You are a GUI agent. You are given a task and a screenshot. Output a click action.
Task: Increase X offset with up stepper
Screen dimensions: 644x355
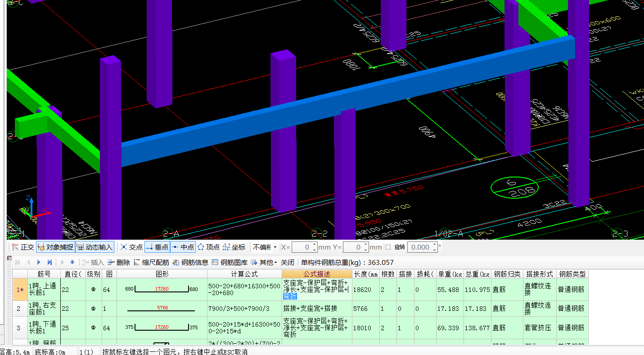(x=315, y=245)
